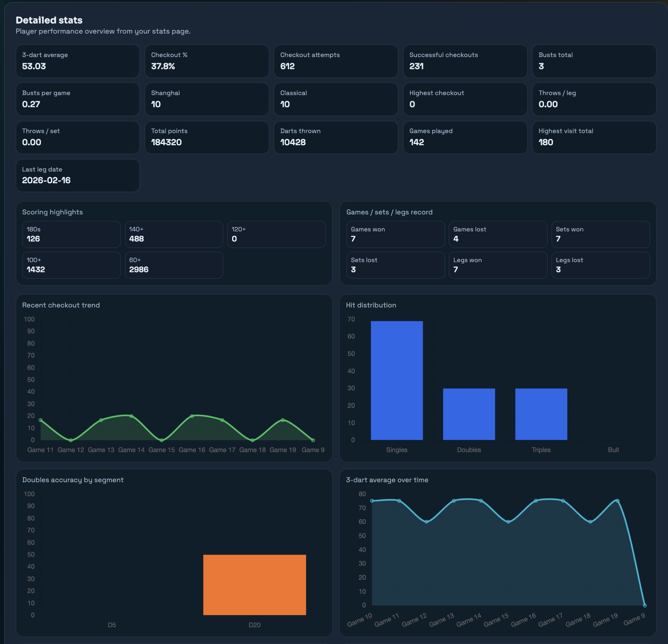Click the Checkout % stat card
Viewport: 668px width, 644px height.
[207, 61]
